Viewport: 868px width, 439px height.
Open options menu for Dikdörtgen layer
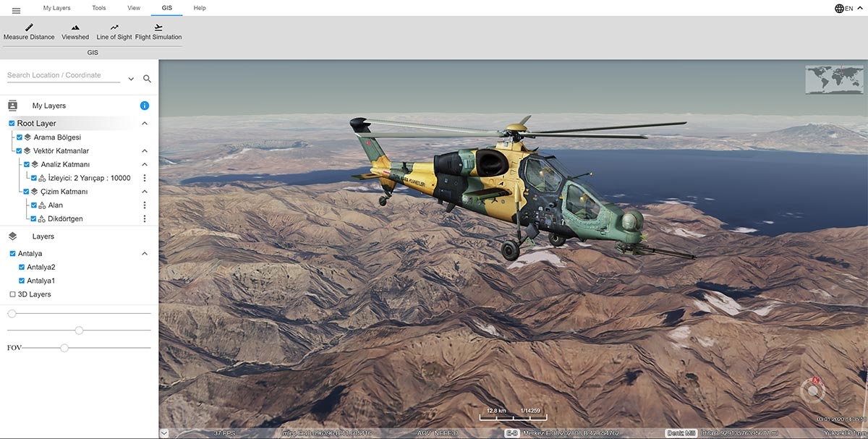(144, 218)
